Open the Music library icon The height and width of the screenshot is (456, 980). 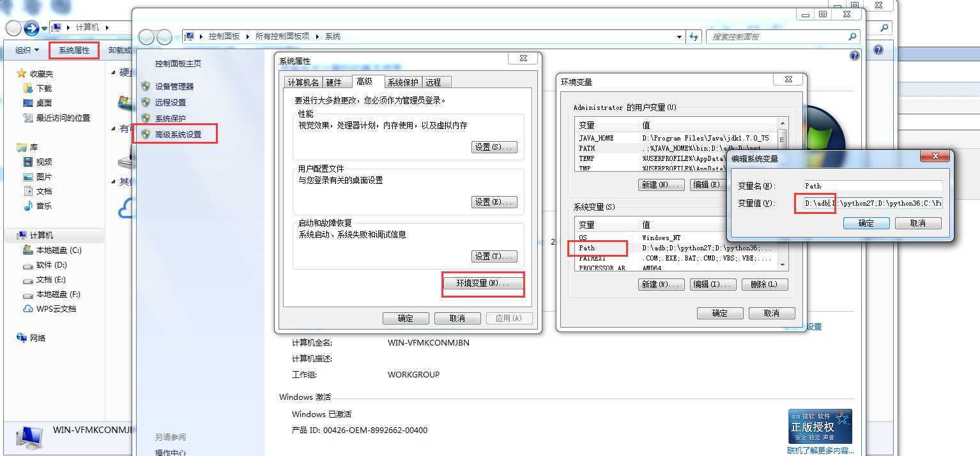[x=28, y=206]
